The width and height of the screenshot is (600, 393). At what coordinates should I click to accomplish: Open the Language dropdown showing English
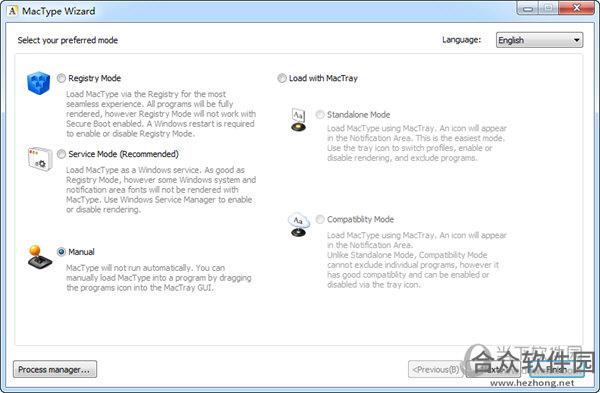pos(539,40)
